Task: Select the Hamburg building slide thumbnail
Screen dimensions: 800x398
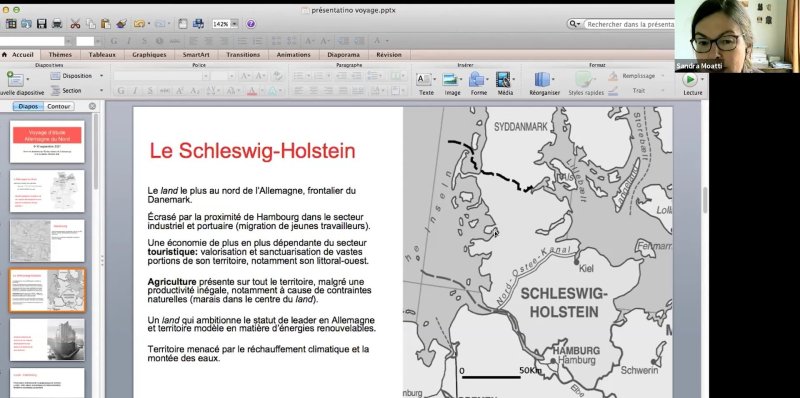Action: click(47, 340)
